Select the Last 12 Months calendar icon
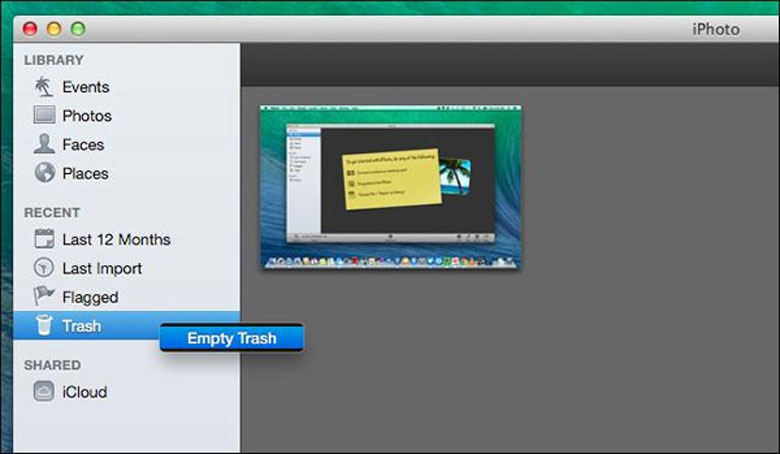This screenshot has height=454, width=780. (44, 240)
